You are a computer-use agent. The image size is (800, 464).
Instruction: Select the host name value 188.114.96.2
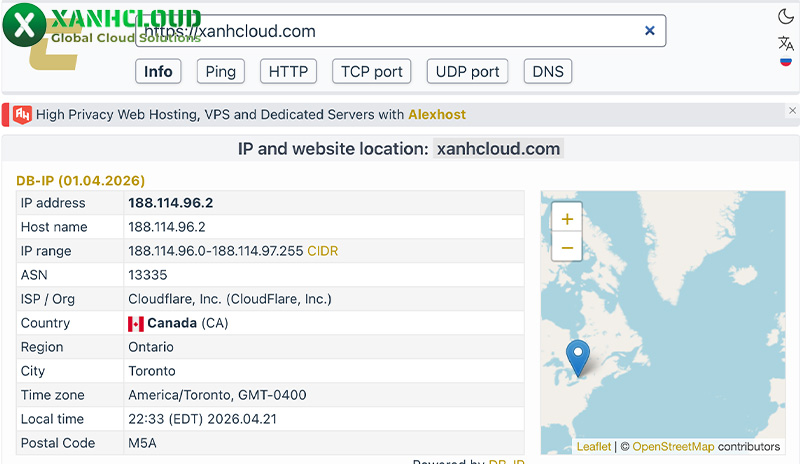point(166,227)
